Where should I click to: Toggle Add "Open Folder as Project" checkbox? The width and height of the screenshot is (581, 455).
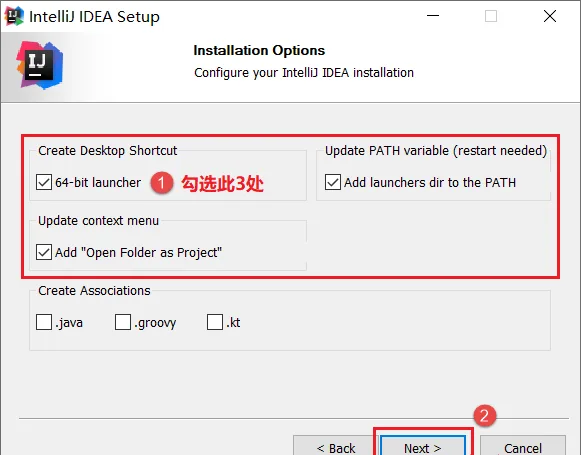44,252
